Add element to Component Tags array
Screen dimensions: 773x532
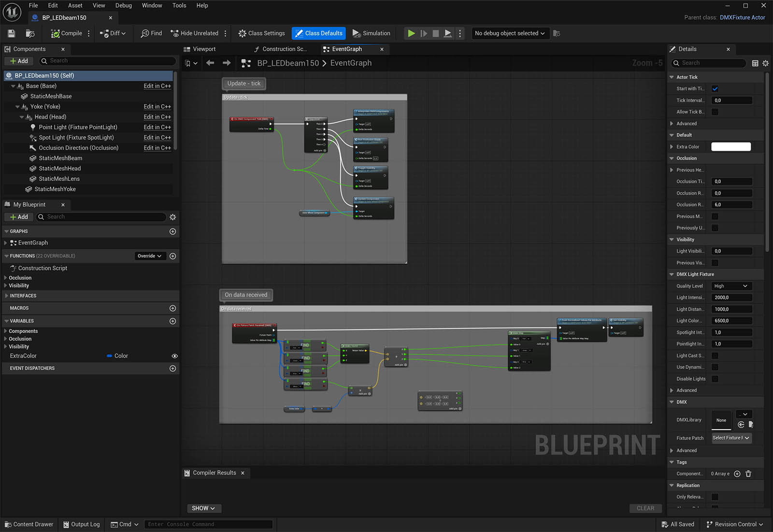[x=737, y=474]
